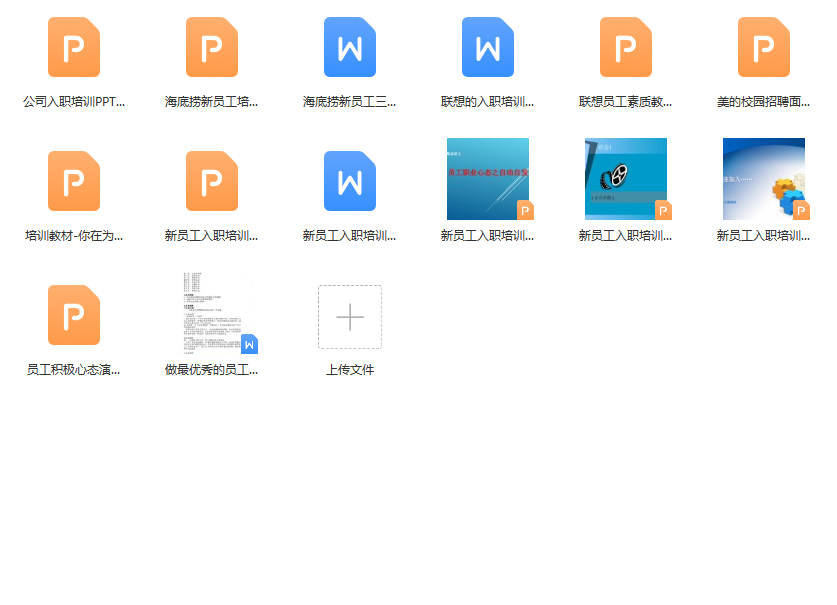The image size is (837, 605).
Task: Click the P badge on the red-title slide thumbnail
Action: [525, 210]
